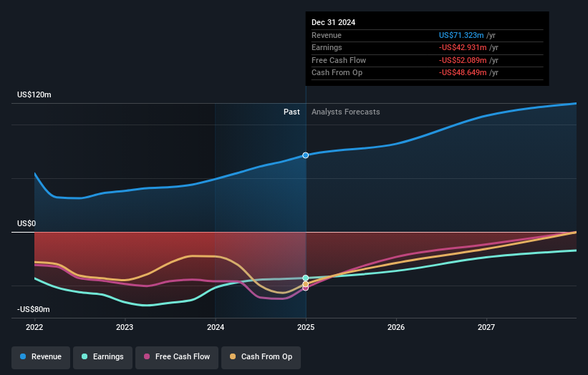This screenshot has width=588, height=375.
Task: Toggle the Revenue series legend button
Action: tap(41, 357)
